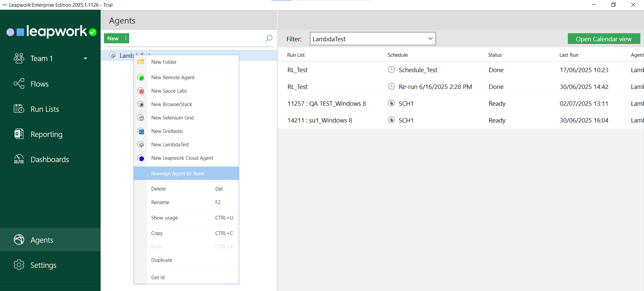Image resolution: width=644 pixels, height=291 pixels.
Task: Click the Selenium Grid agent icon
Action: pyautogui.click(x=141, y=118)
